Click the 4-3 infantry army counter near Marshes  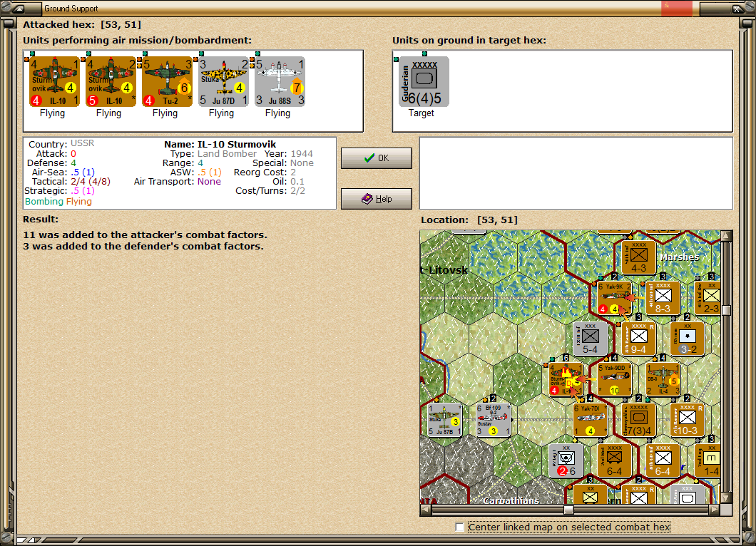tap(639, 257)
